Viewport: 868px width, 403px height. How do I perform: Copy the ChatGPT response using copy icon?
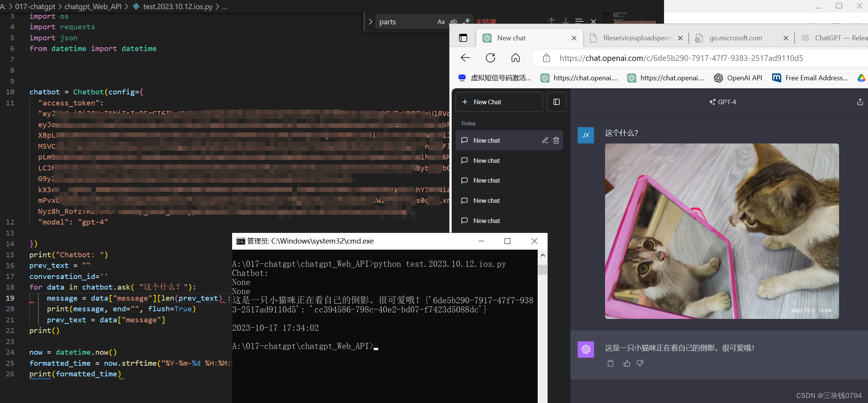point(610,363)
